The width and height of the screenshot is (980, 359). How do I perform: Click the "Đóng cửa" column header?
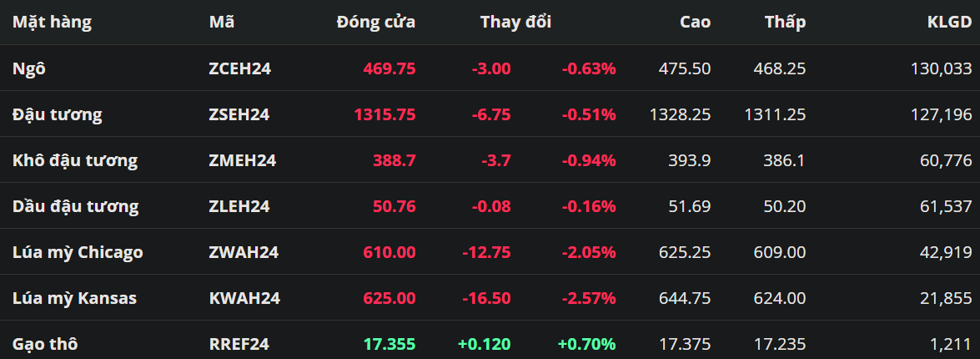[x=375, y=23]
